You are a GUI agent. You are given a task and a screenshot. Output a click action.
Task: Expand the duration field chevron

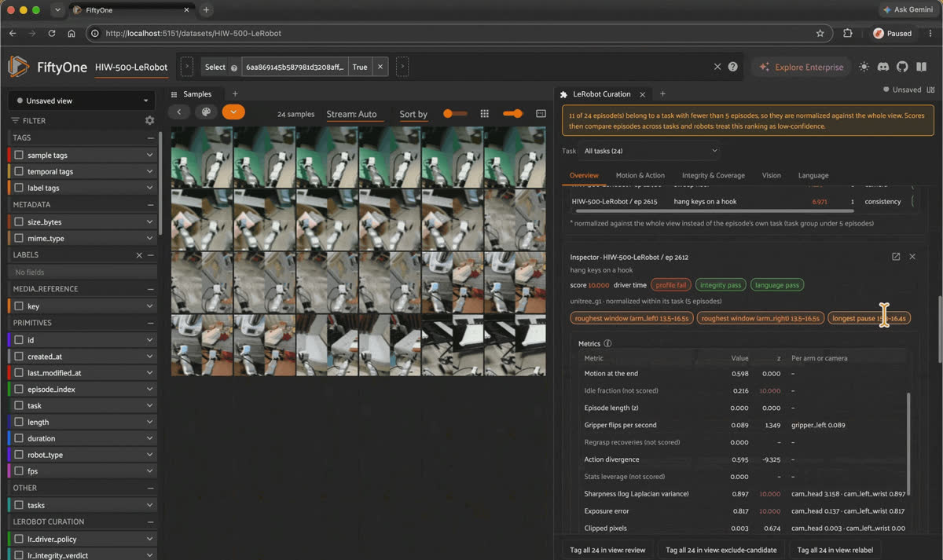point(149,438)
